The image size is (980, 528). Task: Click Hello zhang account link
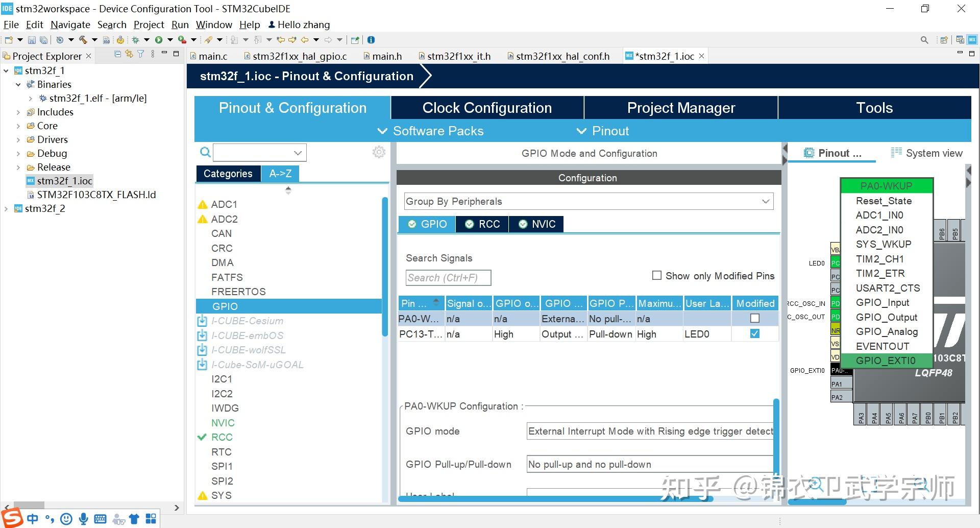(x=299, y=25)
